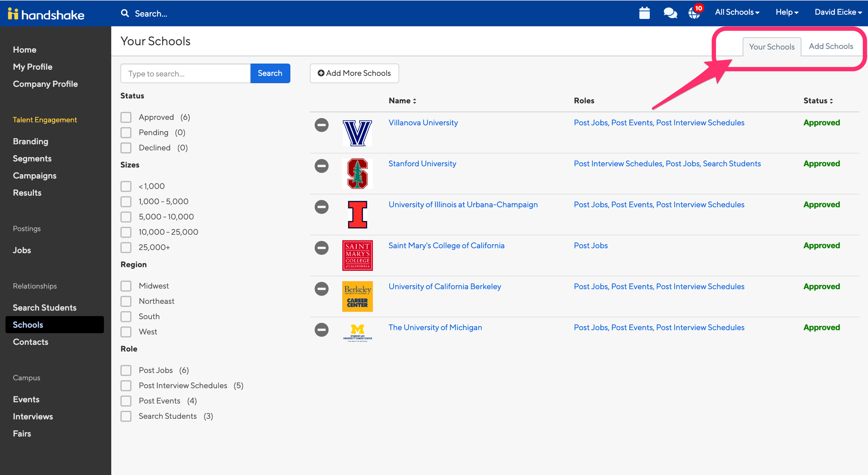Click the Stanford University logo
The width and height of the screenshot is (868, 475).
pos(357,174)
